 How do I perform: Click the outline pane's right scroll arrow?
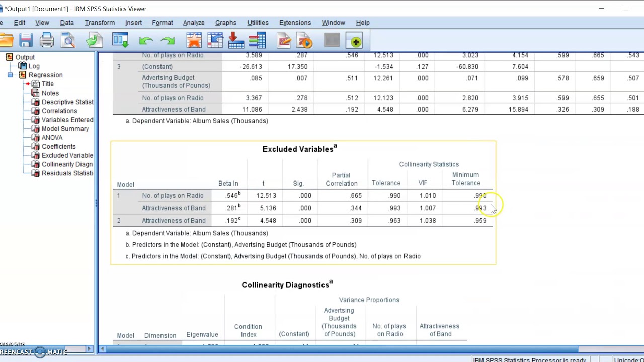pos(90,349)
